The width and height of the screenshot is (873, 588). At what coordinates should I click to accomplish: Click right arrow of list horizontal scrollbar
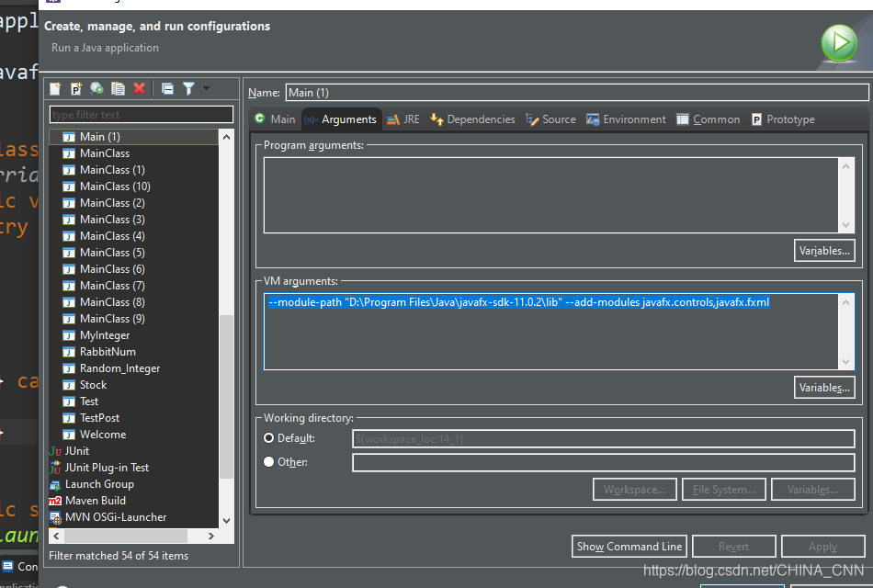tap(211, 536)
